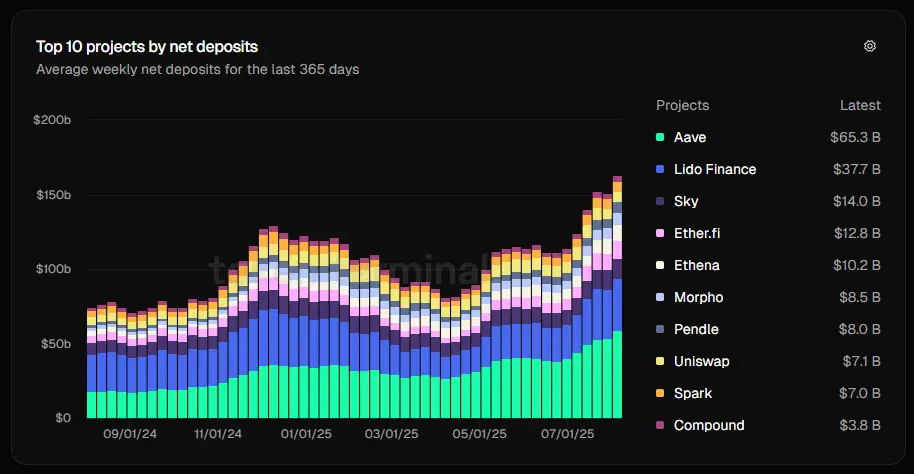Click the Ethena white legend swatch
This screenshot has height=474, width=914.
pos(660,265)
